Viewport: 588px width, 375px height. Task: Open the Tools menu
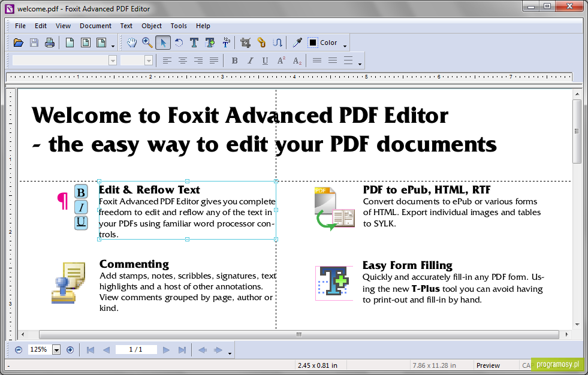coord(179,26)
